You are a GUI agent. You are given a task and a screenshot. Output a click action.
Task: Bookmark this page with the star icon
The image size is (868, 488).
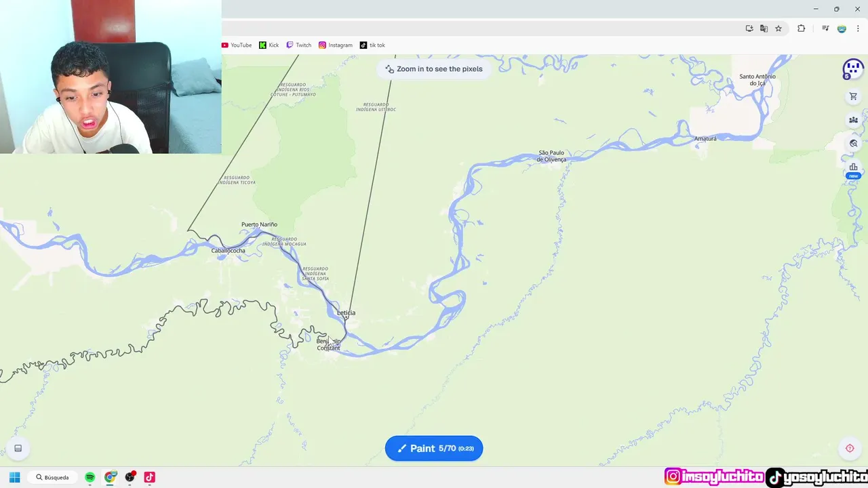pyautogui.click(x=778, y=28)
